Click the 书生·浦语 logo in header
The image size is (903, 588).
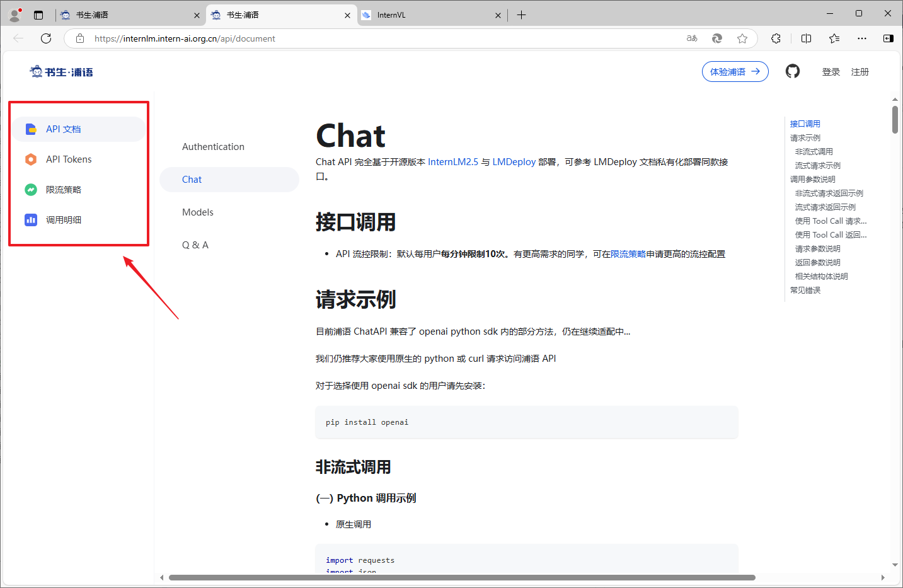[61, 72]
